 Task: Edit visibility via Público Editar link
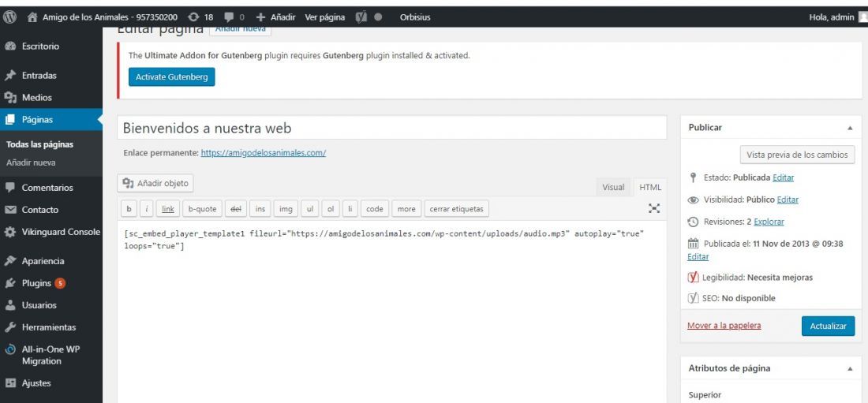click(788, 200)
